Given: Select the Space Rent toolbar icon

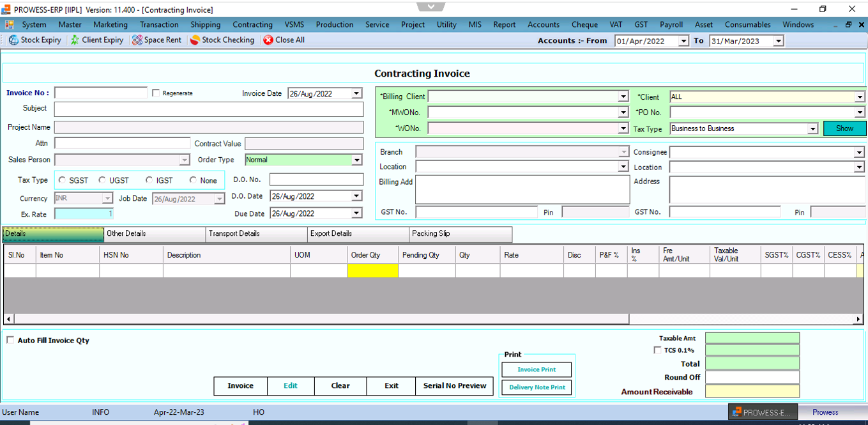Looking at the screenshot, I should (x=156, y=40).
